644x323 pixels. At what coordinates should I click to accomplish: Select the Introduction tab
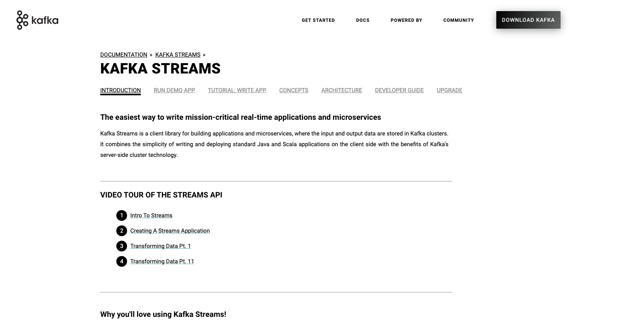tap(121, 90)
